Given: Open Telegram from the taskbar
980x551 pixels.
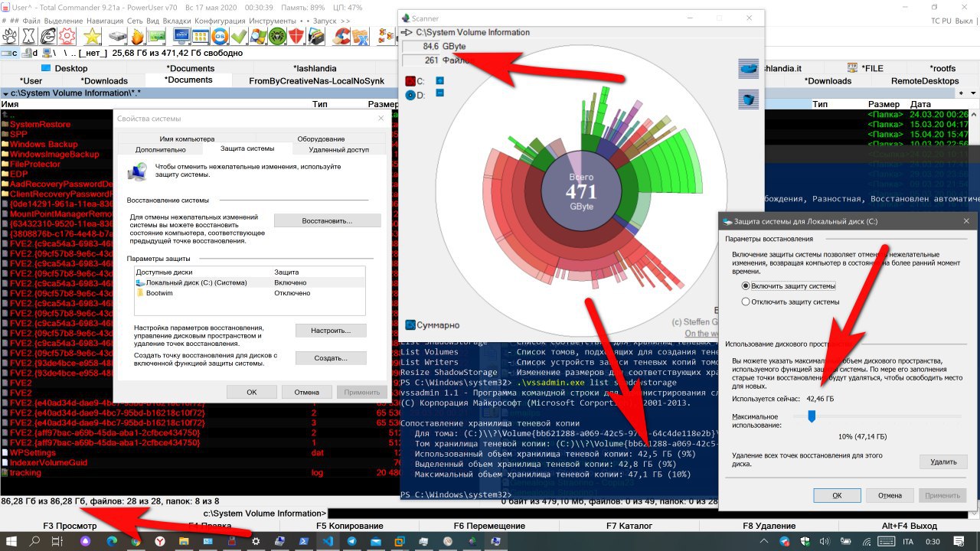Looking at the screenshot, I should (x=352, y=540).
